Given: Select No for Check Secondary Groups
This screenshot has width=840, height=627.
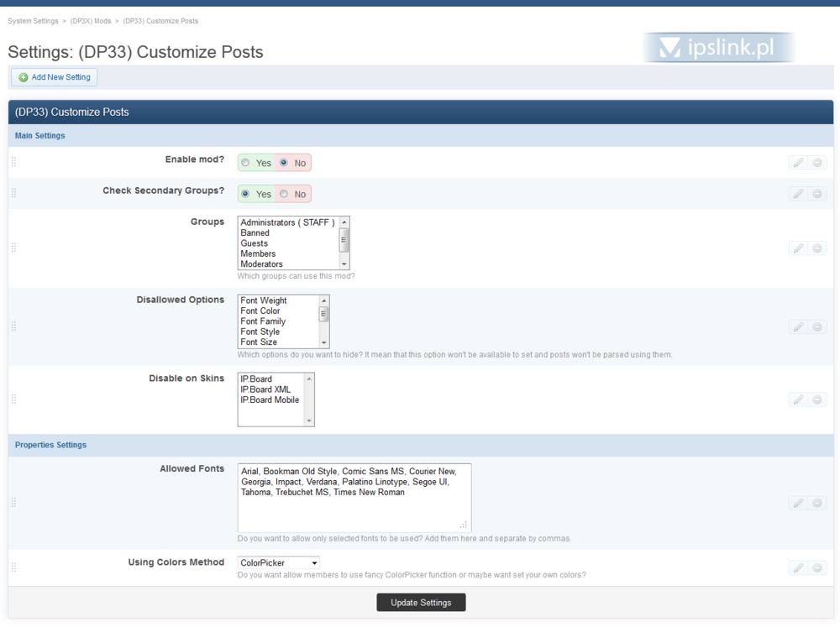Looking at the screenshot, I should click(284, 194).
